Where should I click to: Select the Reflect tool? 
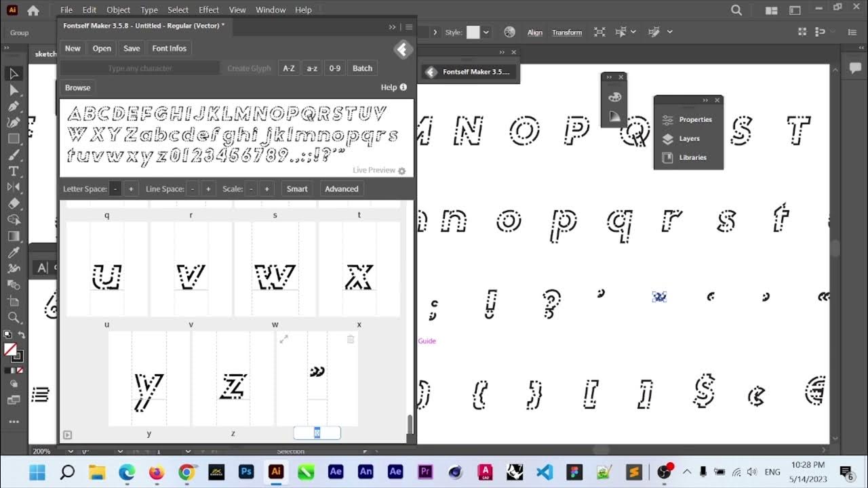point(14,187)
